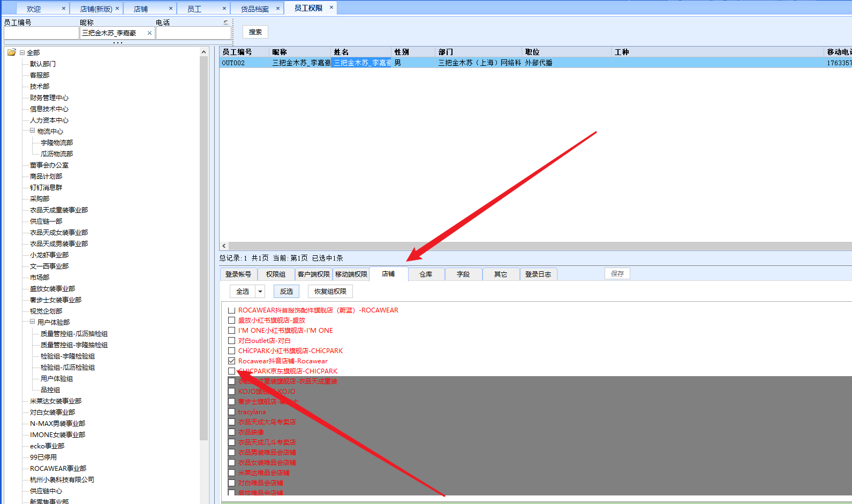Click the 搜索 button
852x504 pixels.
pos(255,32)
